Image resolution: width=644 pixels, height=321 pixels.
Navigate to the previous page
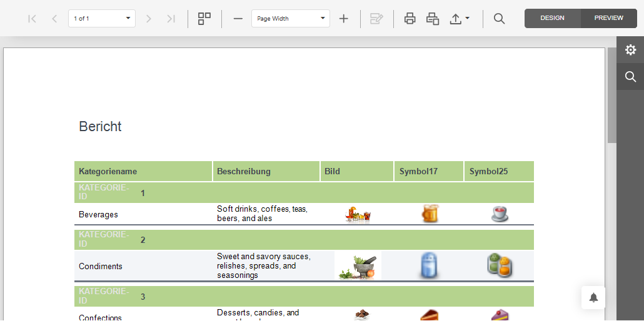[x=54, y=19]
